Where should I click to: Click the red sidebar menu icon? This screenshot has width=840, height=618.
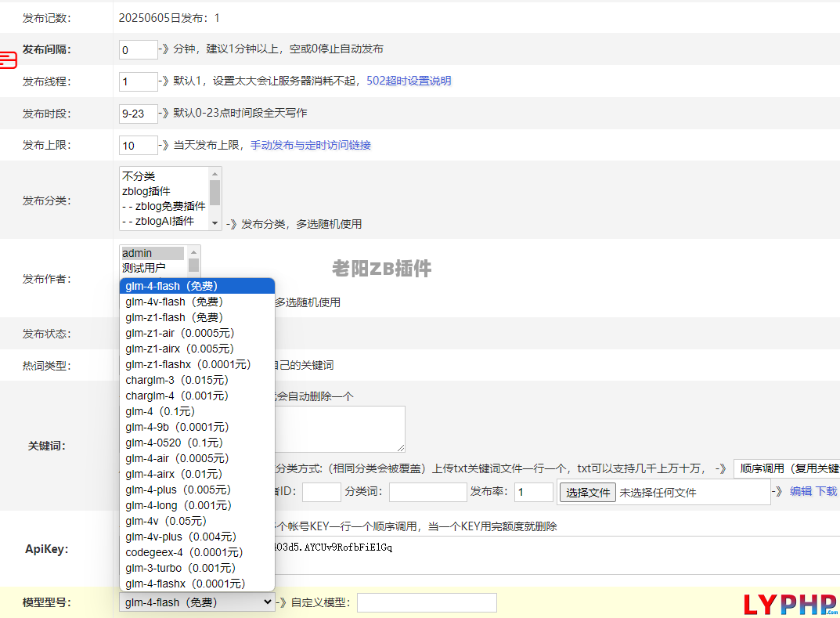(x=8, y=60)
